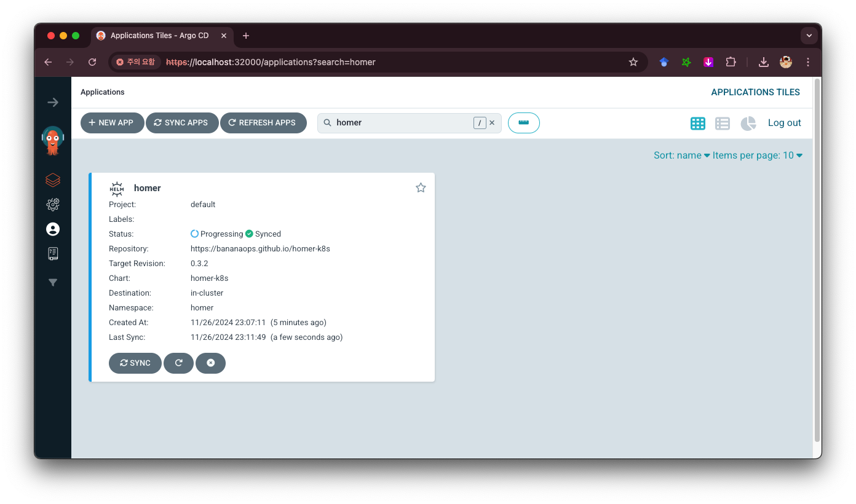The width and height of the screenshot is (856, 504).
Task: Click Chart value homer-k8s
Action: point(209,278)
